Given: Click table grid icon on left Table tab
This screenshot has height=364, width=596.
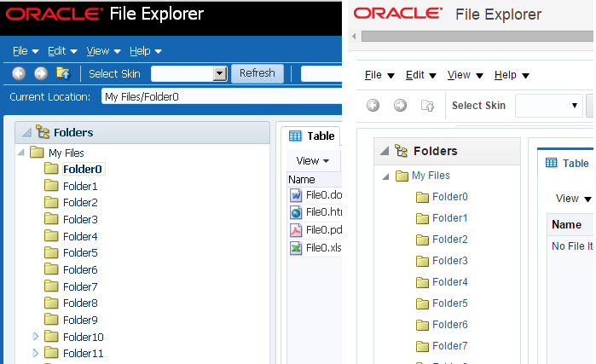Looking at the screenshot, I should (295, 136).
